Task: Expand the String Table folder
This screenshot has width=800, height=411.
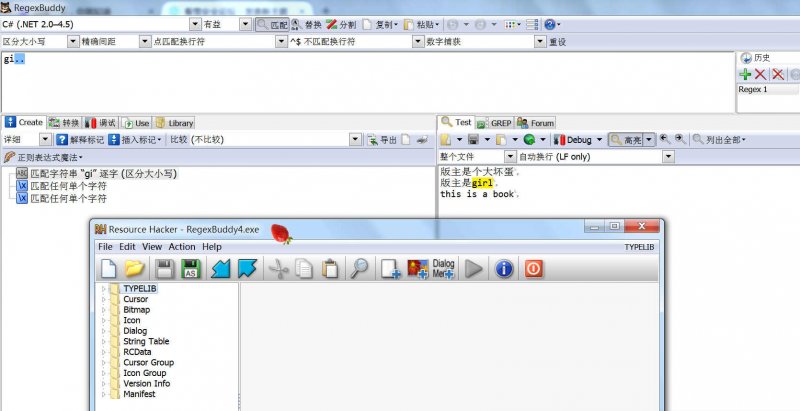Action: (105, 341)
